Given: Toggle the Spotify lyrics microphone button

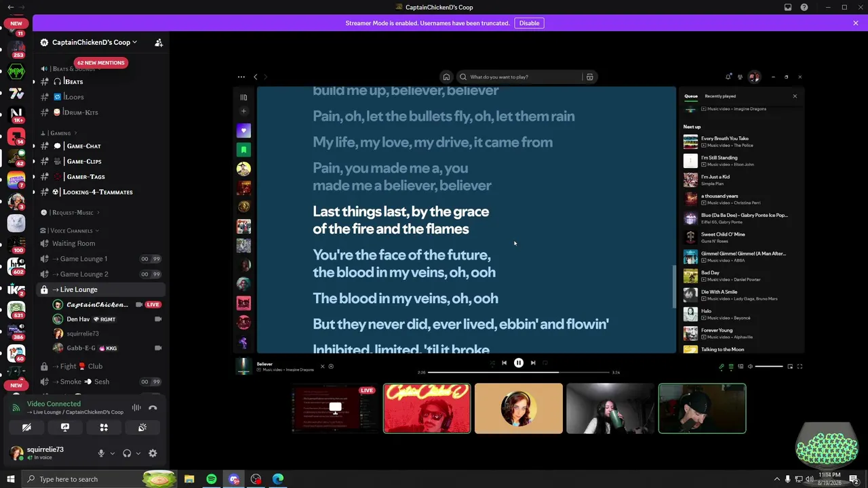Looking at the screenshot, I should [722, 366].
